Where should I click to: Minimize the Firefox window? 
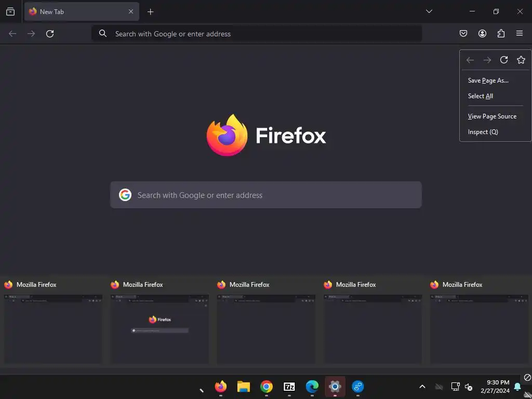coord(472,11)
